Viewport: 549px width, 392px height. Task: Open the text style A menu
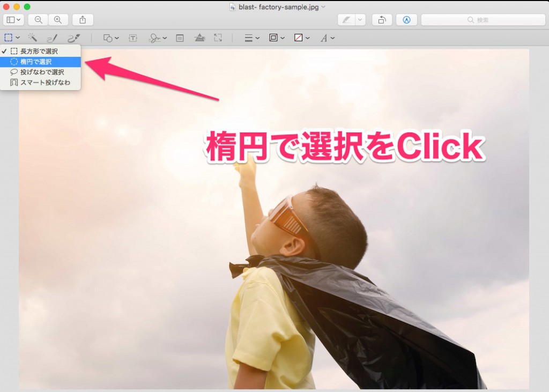click(328, 38)
